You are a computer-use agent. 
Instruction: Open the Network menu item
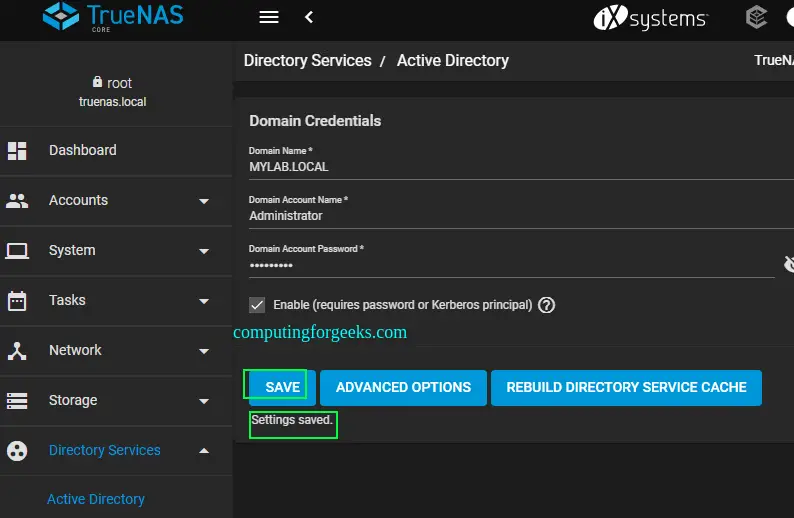(116, 351)
